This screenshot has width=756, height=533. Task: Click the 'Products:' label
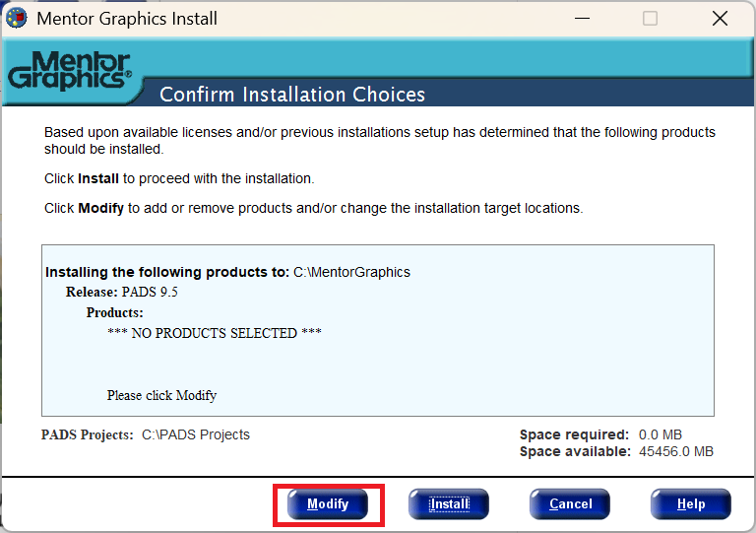[x=115, y=312]
